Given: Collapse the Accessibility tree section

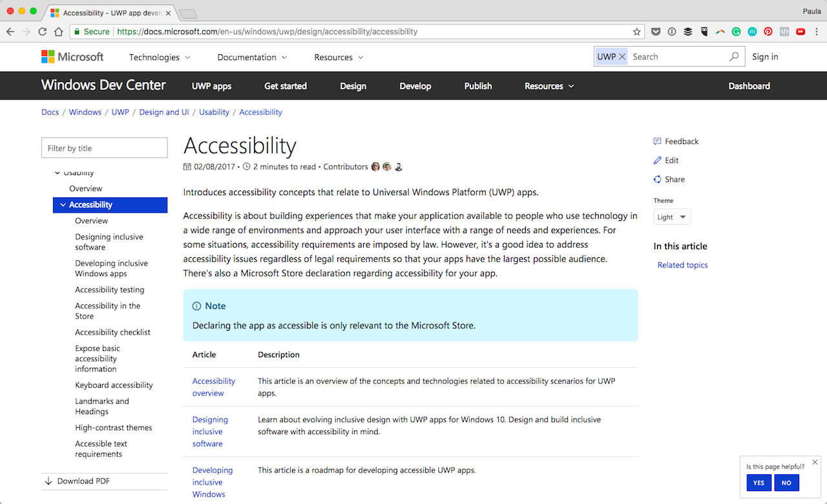Looking at the screenshot, I should (x=63, y=205).
